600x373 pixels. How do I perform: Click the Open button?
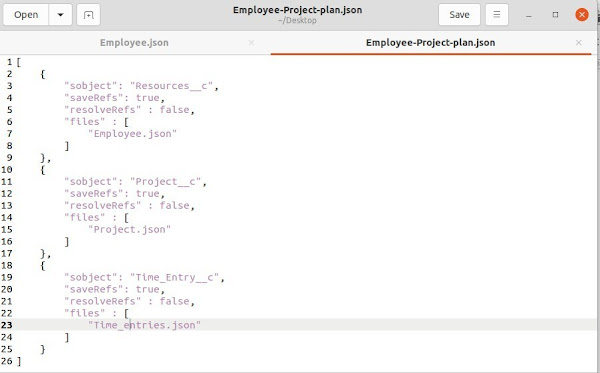click(x=26, y=15)
